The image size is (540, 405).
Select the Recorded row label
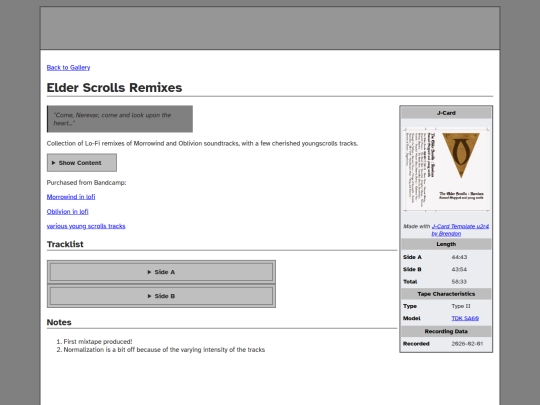pos(416,344)
